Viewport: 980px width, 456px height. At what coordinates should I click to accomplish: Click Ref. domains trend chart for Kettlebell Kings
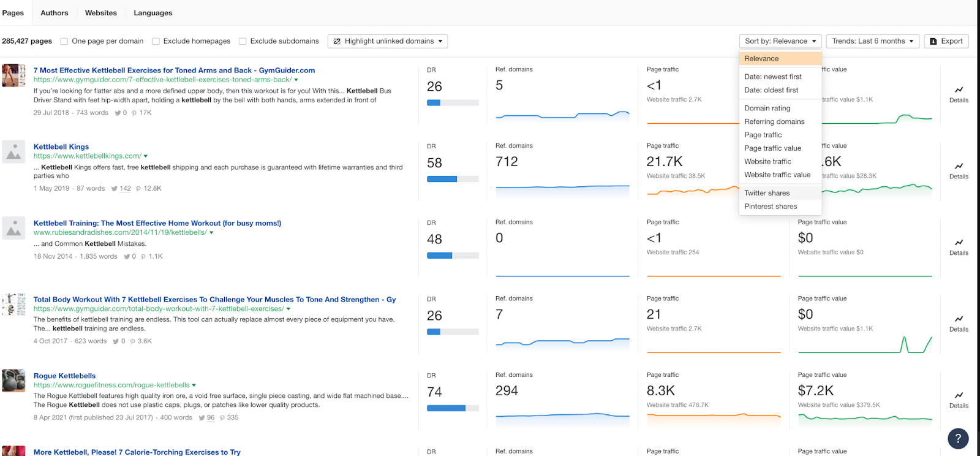pos(562,191)
